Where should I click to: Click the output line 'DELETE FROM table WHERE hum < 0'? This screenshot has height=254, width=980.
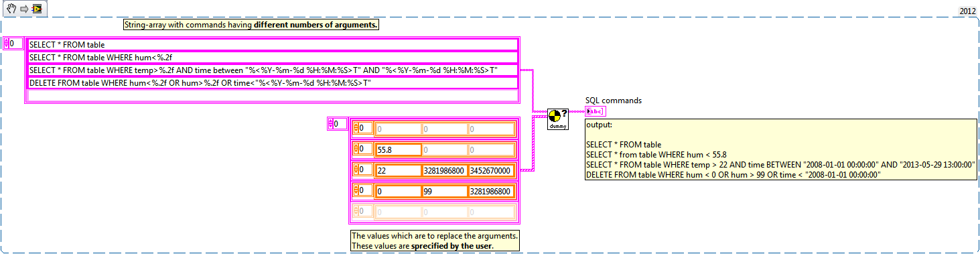(x=733, y=174)
